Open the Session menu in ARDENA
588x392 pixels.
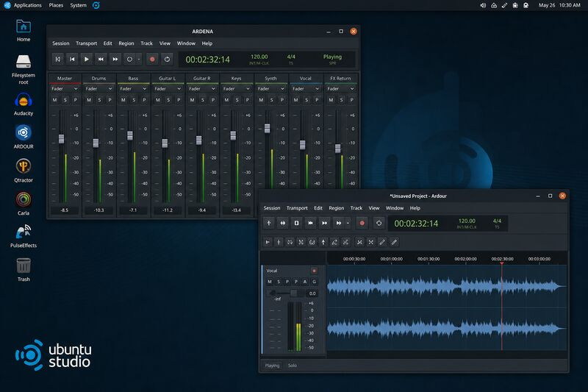tap(61, 43)
